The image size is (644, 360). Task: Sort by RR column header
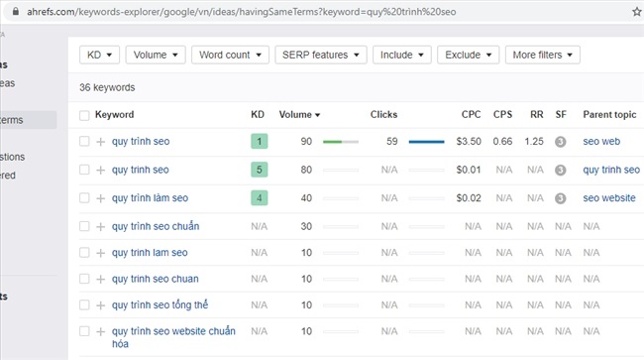536,115
